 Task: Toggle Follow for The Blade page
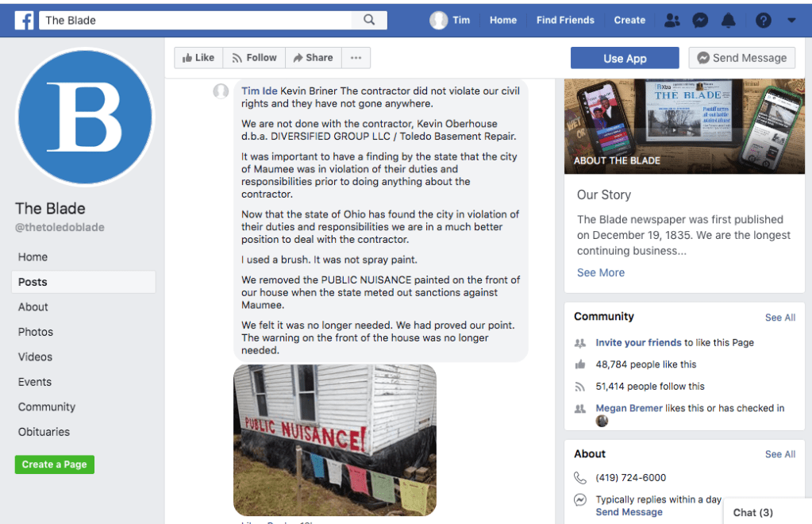[x=254, y=57]
